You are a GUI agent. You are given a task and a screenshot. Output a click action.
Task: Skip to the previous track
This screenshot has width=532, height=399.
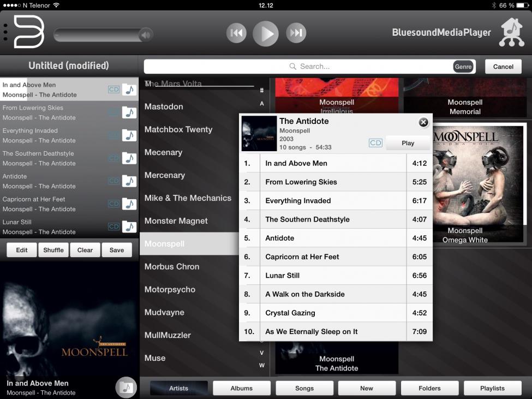pos(236,33)
